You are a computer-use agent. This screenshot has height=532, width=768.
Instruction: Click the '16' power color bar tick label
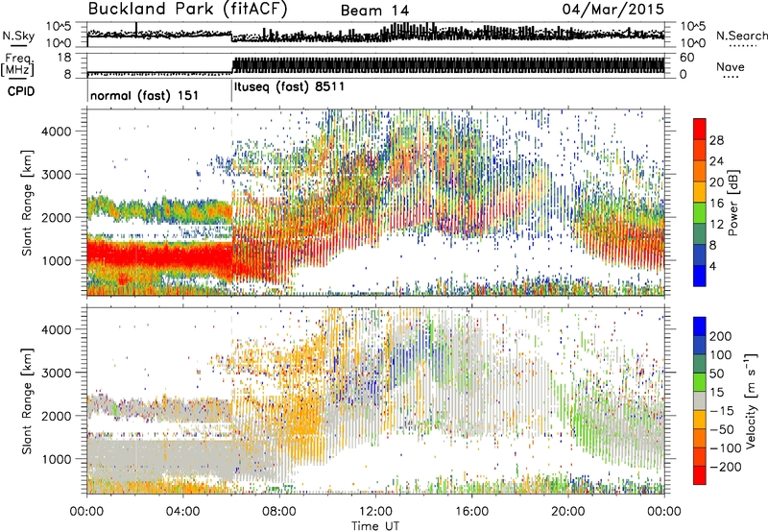pyautogui.click(x=716, y=204)
